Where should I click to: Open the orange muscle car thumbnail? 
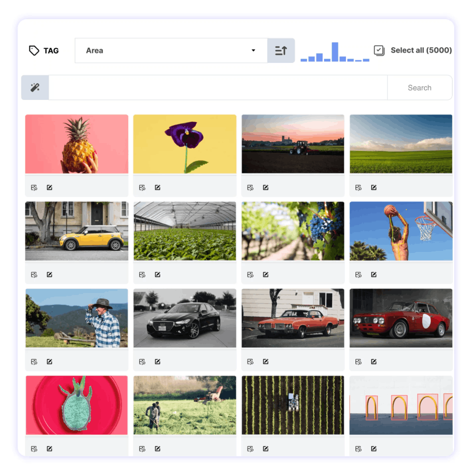point(293,318)
